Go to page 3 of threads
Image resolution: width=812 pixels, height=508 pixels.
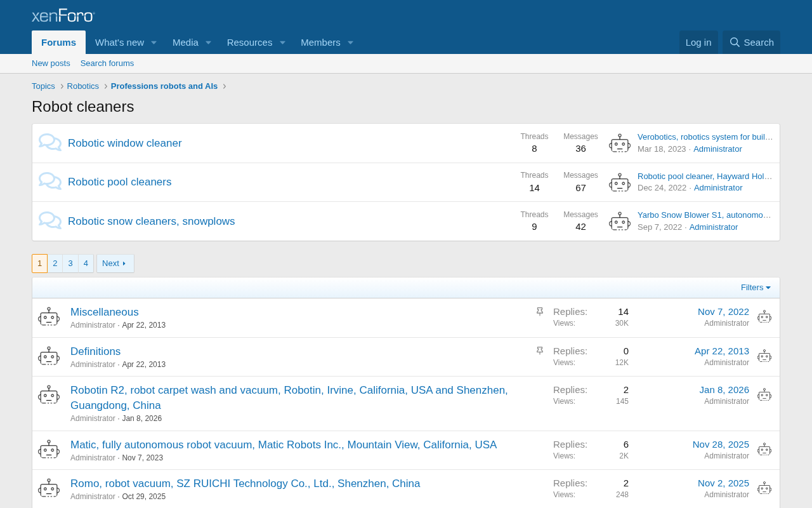pyautogui.click(x=70, y=264)
